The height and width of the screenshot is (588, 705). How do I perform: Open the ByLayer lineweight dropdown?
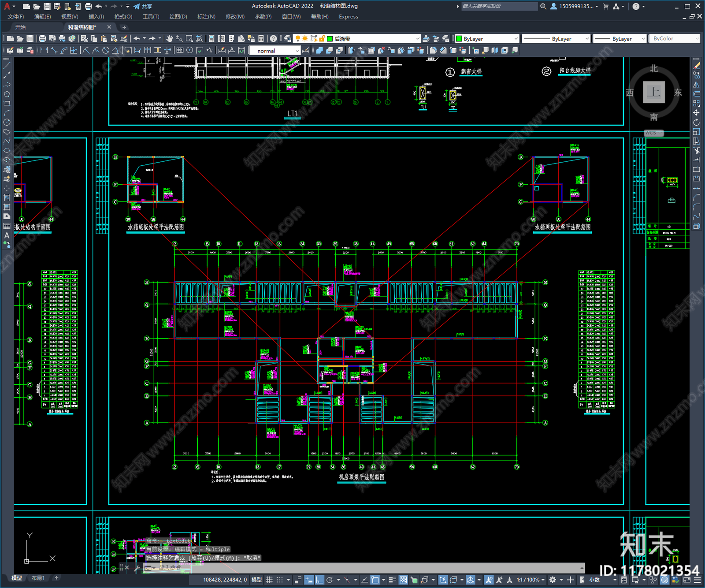click(620, 39)
